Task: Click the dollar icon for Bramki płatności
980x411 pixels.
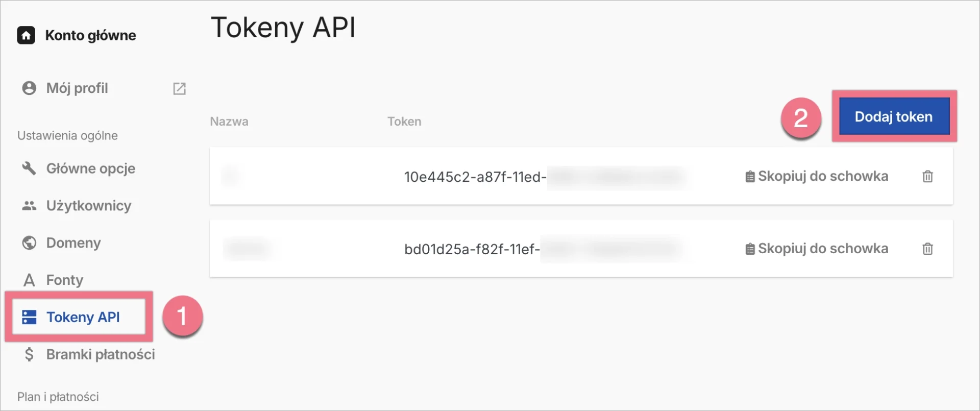Action: coord(29,354)
